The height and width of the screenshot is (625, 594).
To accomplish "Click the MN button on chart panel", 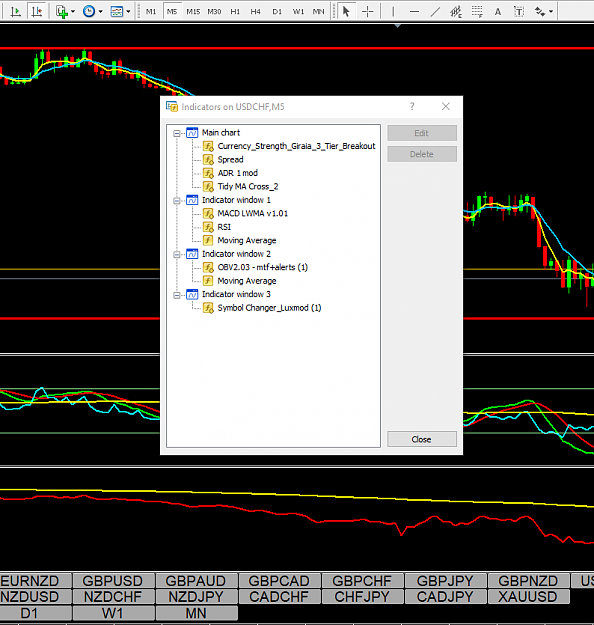I will [196, 613].
